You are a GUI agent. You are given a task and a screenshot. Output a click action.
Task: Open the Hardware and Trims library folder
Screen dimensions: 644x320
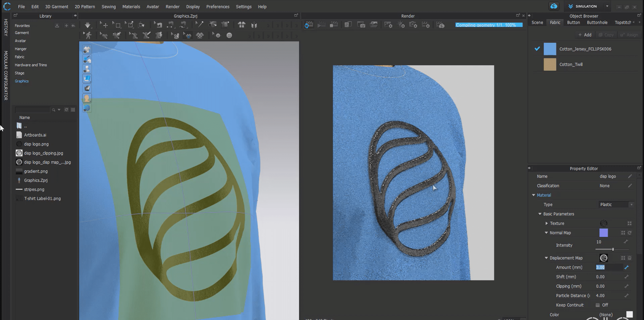tap(31, 65)
